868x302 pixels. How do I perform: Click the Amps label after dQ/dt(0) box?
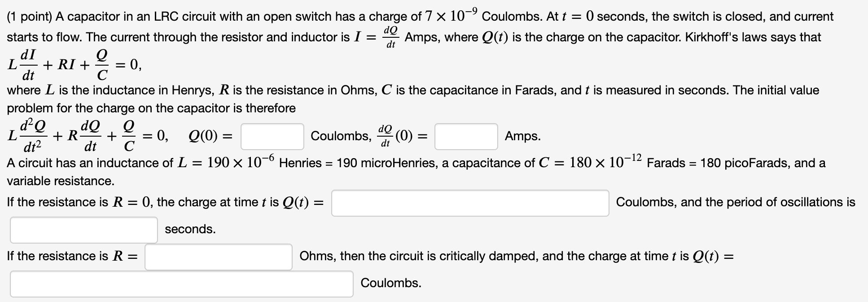tap(522, 135)
